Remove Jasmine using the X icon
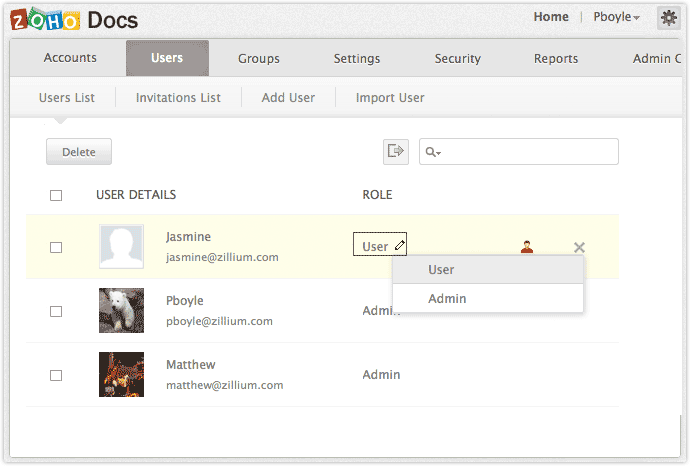Viewport: 691px width, 467px height. coord(579,247)
